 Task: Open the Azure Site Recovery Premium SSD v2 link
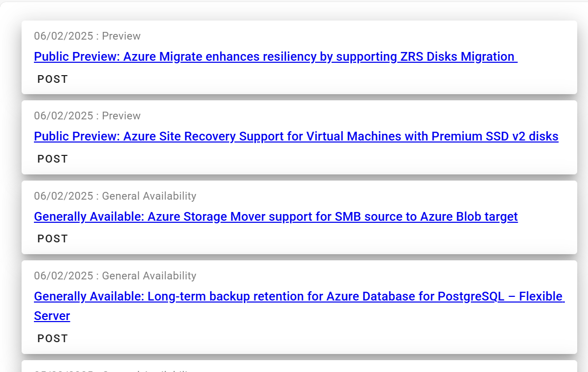pos(296,136)
